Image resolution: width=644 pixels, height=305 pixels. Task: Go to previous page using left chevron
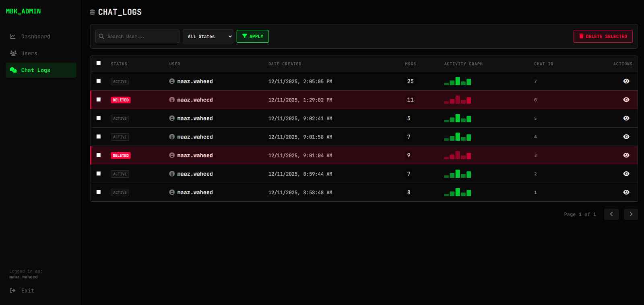coord(611,214)
